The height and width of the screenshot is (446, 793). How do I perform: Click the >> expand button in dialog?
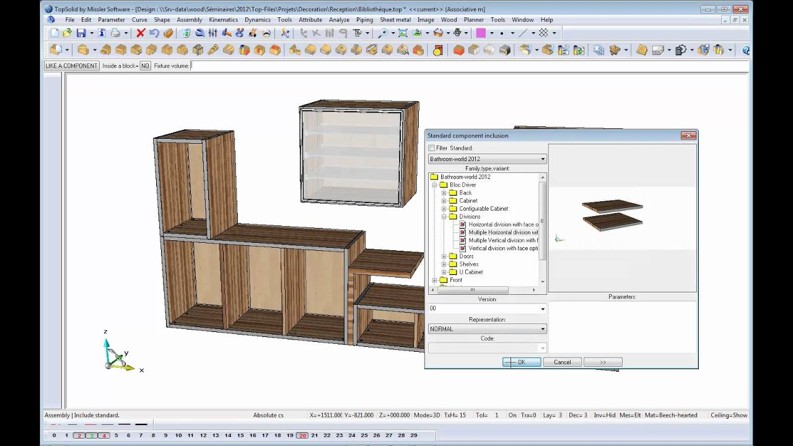pyautogui.click(x=603, y=362)
